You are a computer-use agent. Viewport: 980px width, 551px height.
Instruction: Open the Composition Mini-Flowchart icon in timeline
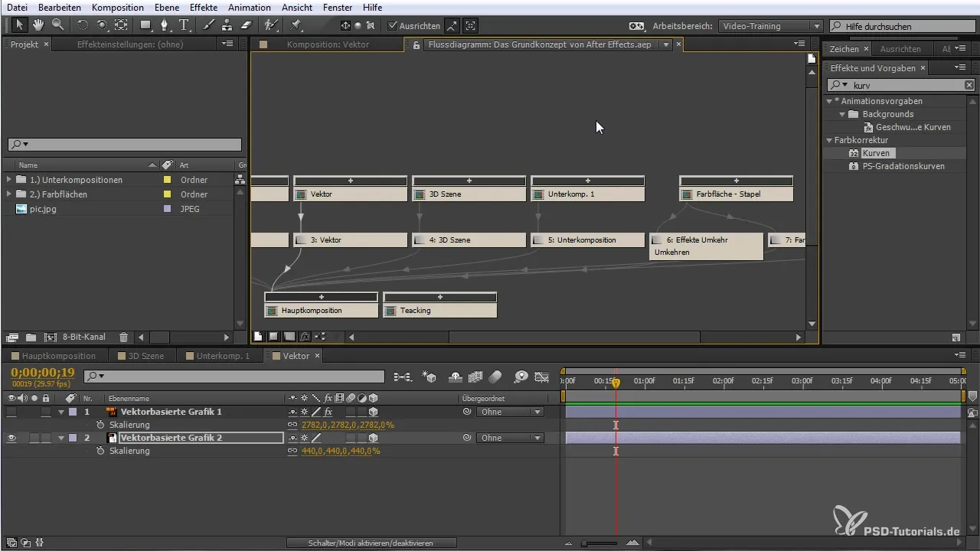point(403,377)
